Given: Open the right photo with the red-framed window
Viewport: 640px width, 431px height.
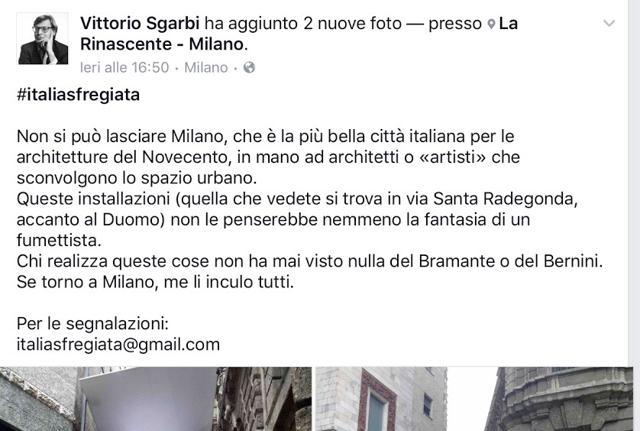Looking at the screenshot, I should click(x=474, y=399).
